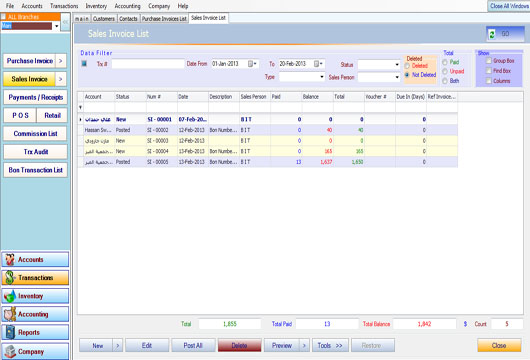
Task: Click the New invoice button
Action: (x=96, y=346)
